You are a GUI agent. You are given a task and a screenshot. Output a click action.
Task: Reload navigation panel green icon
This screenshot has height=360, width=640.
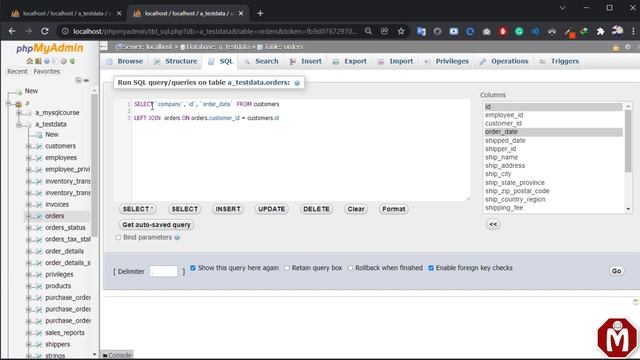point(72,61)
